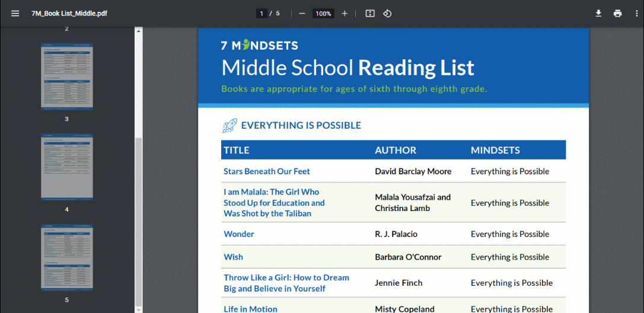Click the green subtitle about sixth through eighth grade
The width and height of the screenshot is (644, 313).
tap(355, 89)
